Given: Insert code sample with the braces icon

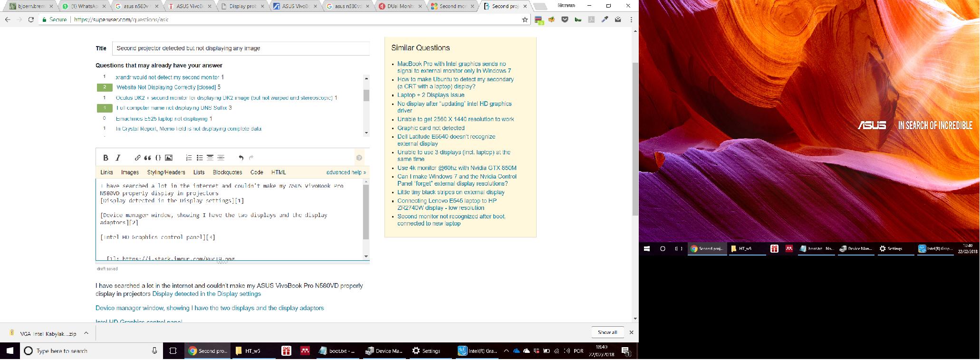Looking at the screenshot, I should [158, 158].
